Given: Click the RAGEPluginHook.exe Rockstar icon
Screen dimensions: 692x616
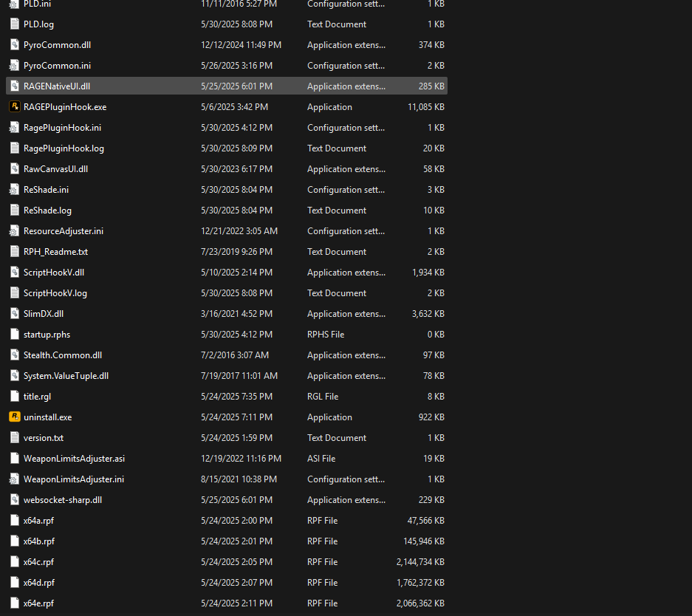Looking at the screenshot, I should coord(15,107).
